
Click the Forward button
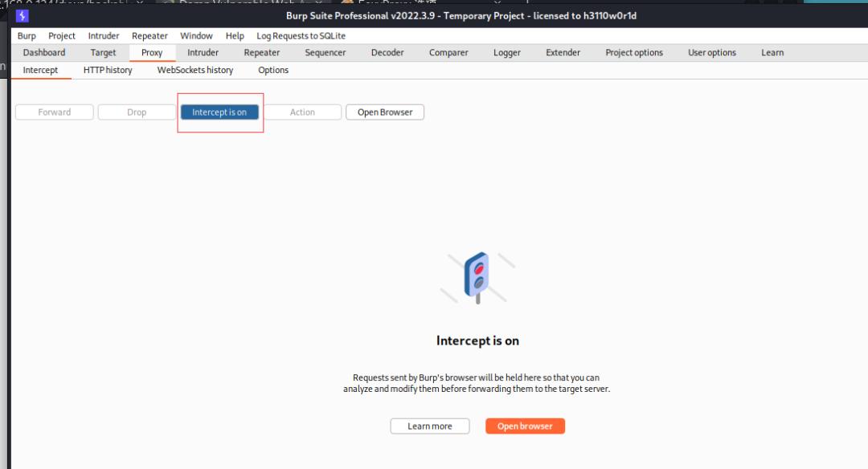tap(54, 112)
